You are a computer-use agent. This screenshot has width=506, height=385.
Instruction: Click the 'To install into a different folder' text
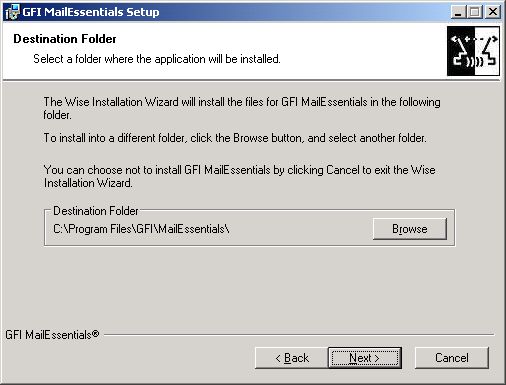[x=235, y=138]
